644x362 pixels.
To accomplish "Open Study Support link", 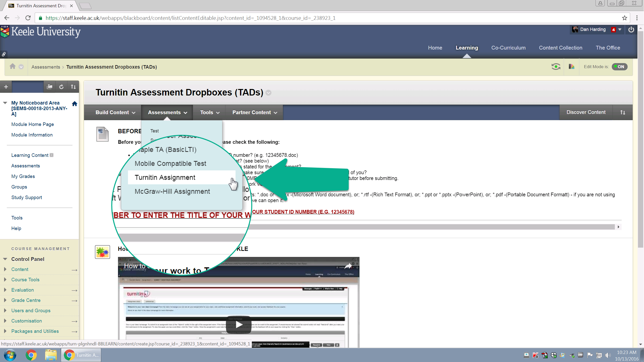I will click(26, 197).
